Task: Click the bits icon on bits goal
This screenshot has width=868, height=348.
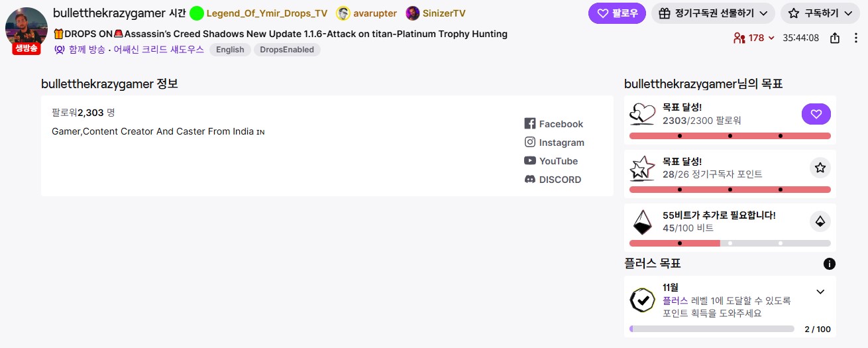Action: 820,221
